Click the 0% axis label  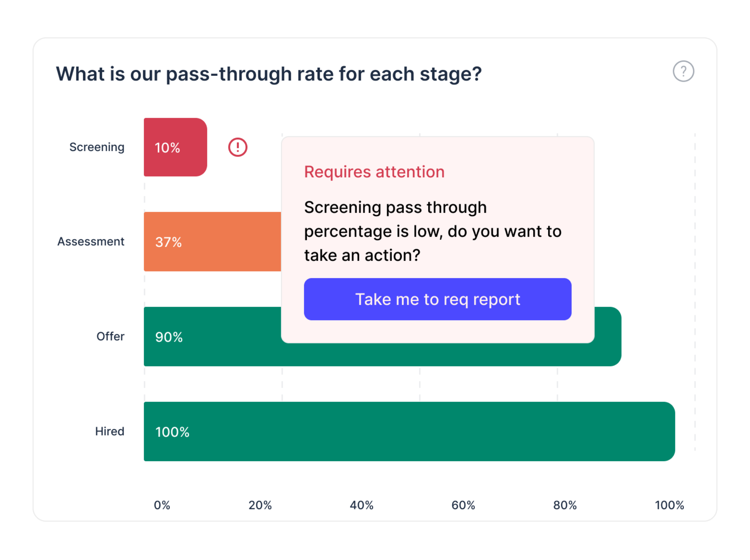162,505
